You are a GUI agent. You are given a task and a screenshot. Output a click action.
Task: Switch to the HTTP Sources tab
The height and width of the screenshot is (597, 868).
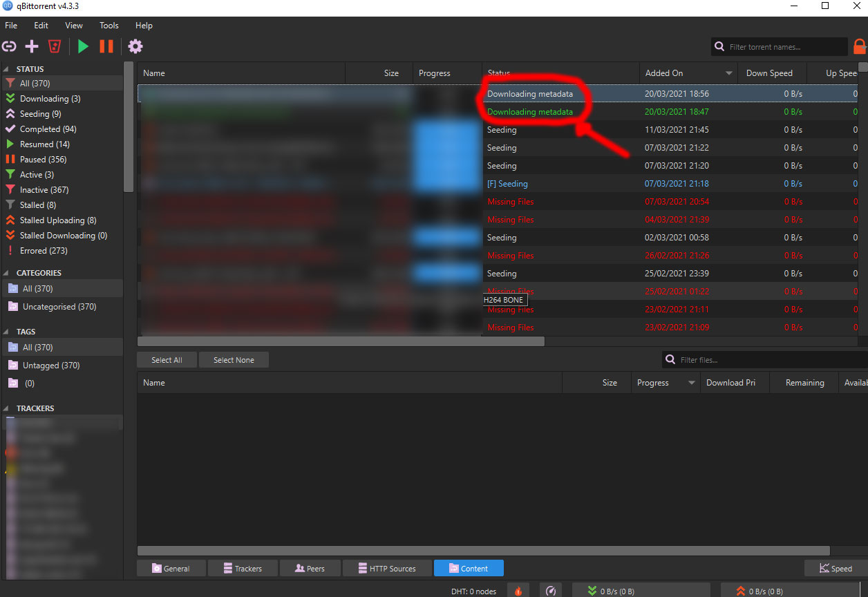click(x=387, y=568)
